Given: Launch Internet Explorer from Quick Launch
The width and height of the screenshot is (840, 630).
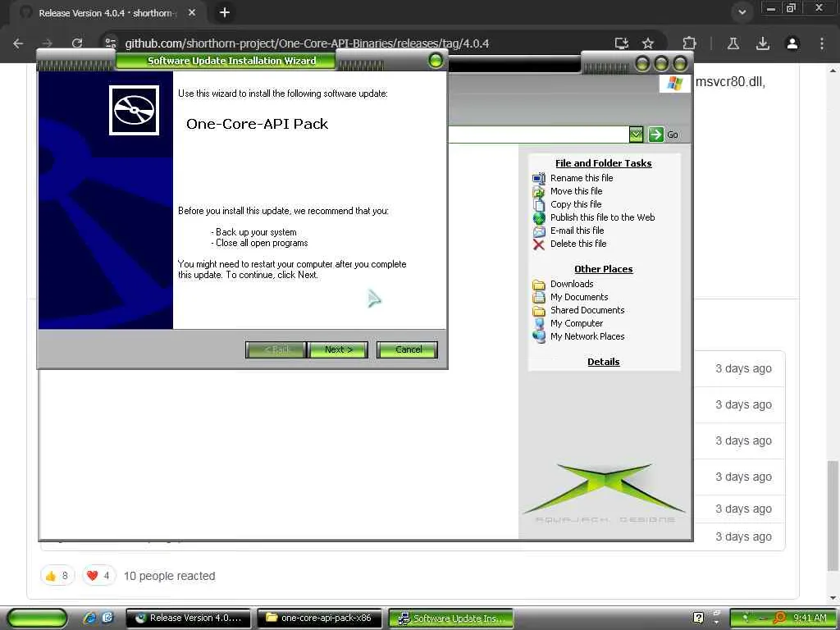Looking at the screenshot, I should [89, 618].
